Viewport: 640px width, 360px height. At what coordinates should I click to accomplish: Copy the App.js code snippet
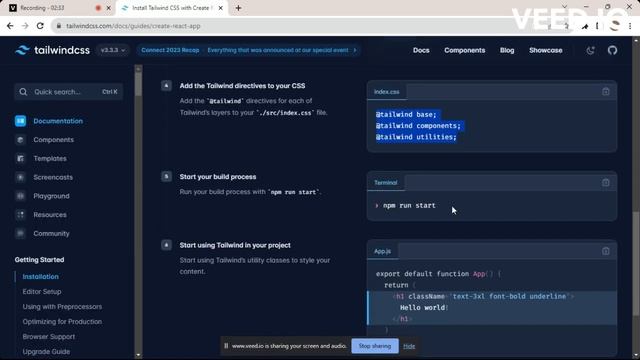point(606,251)
